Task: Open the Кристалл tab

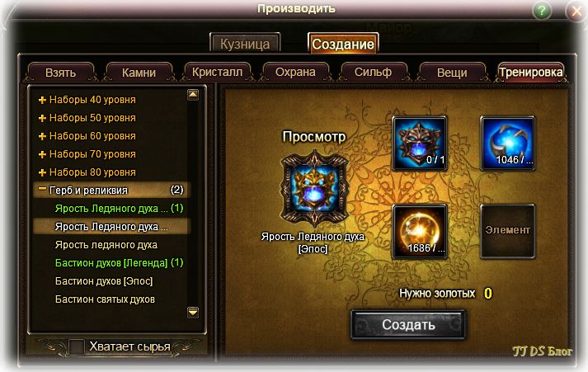Action: 217,72
